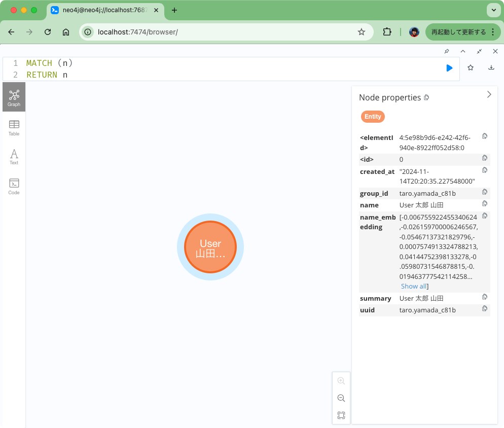504x428 pixels.
Task: Click 再起動して更新する button
Action: (x=458, y=32)
